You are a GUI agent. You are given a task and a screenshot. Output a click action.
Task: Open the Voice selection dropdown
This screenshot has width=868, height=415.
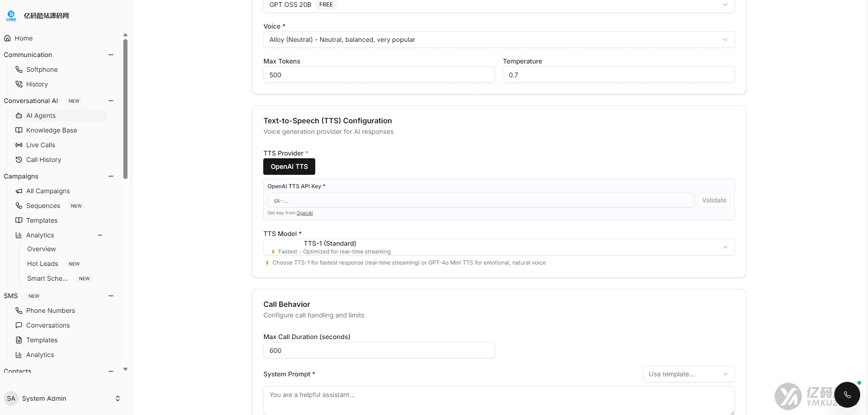(498, 40)
